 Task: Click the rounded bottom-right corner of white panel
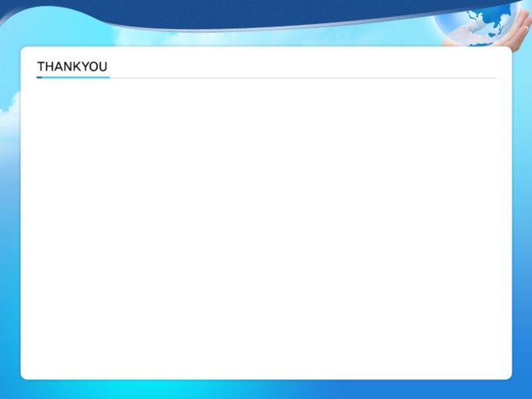coord(509,376)
